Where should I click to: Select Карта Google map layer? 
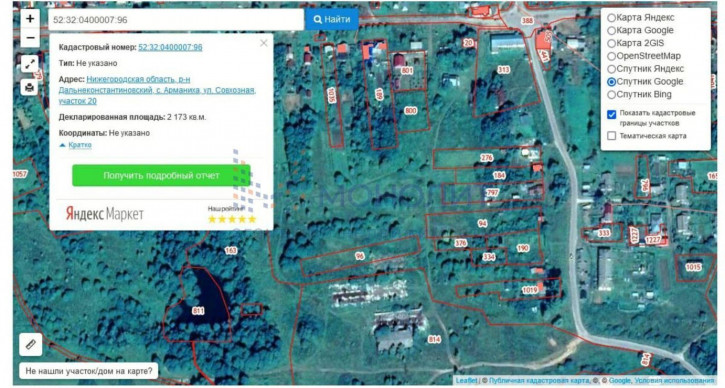[x=640, y=31]
